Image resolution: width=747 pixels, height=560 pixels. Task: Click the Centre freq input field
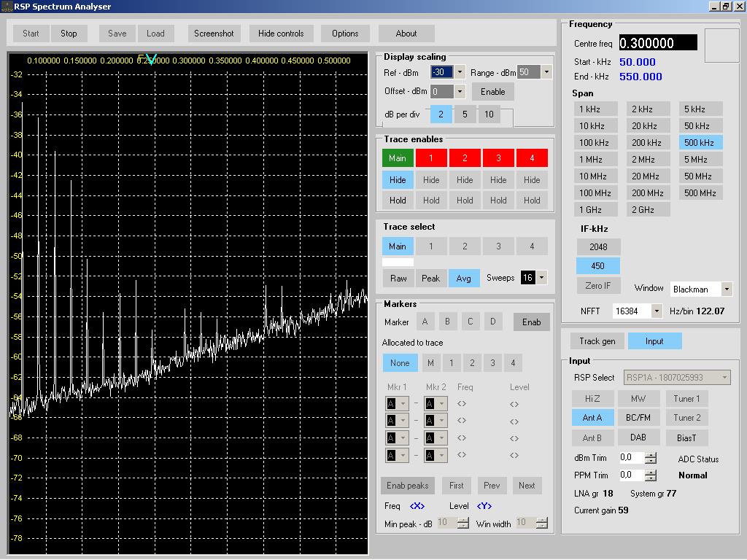tap(658, 43)
